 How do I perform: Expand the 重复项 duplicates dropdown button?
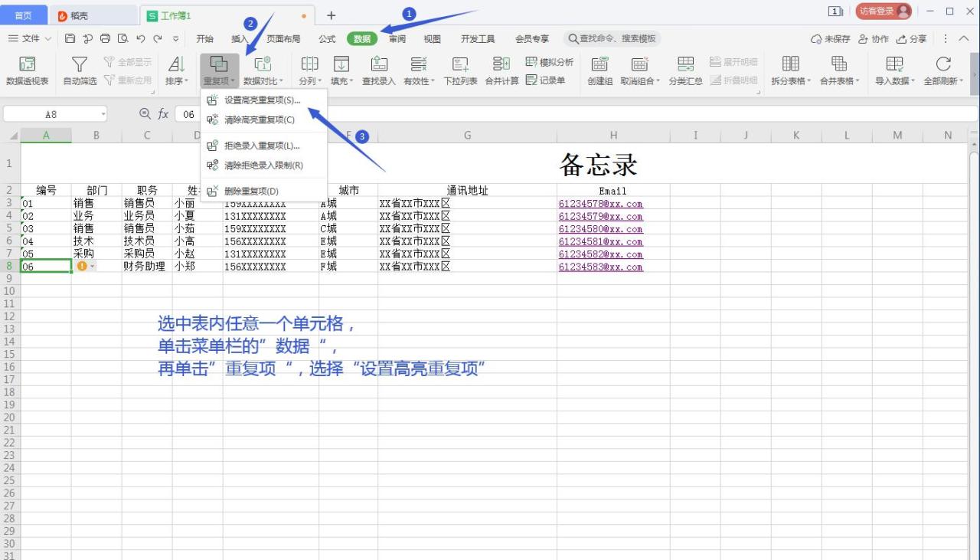(219, 72)
